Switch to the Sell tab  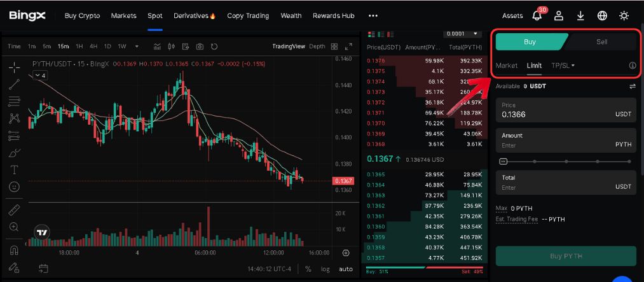(601, 41)
